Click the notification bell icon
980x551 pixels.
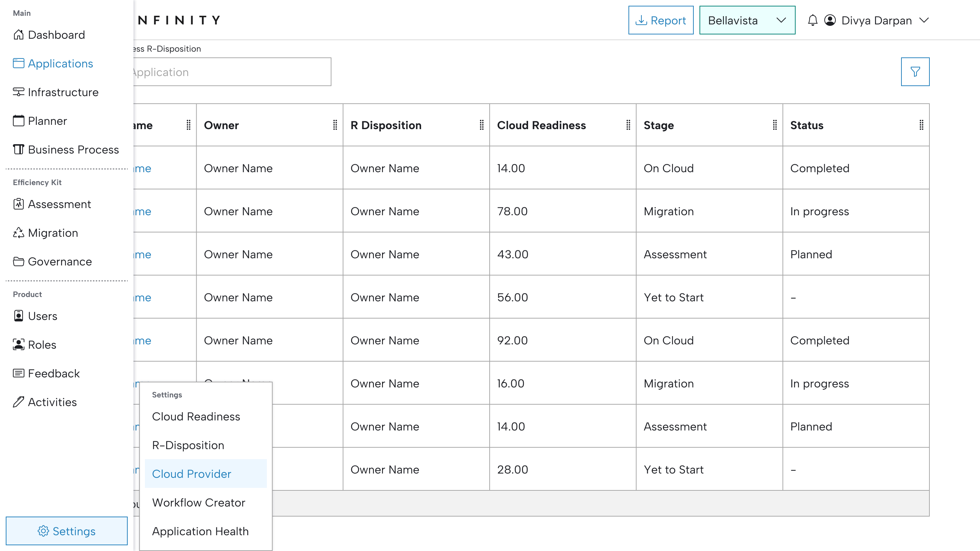[812, 20]
